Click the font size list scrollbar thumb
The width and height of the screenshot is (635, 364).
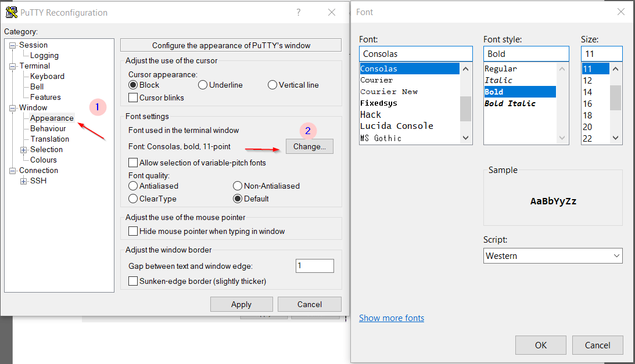pyautogui.click(x=615, y=98)
